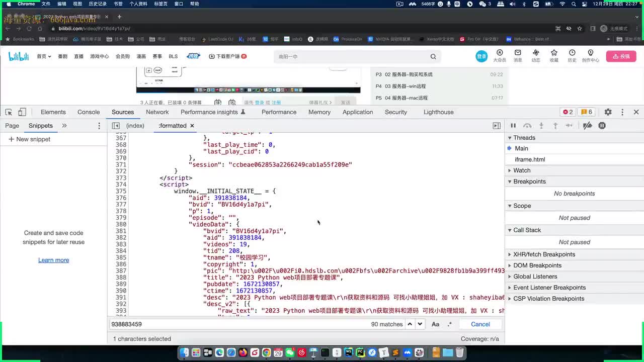Open the macOS Spotlight search icon
Image resolution: width=644 pixels, height=362 pixels.
574,4
